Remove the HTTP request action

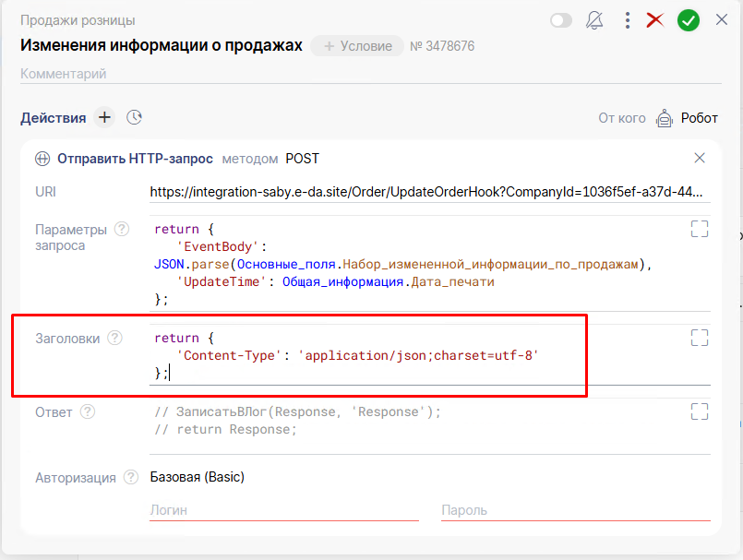[x=700, y=158]
